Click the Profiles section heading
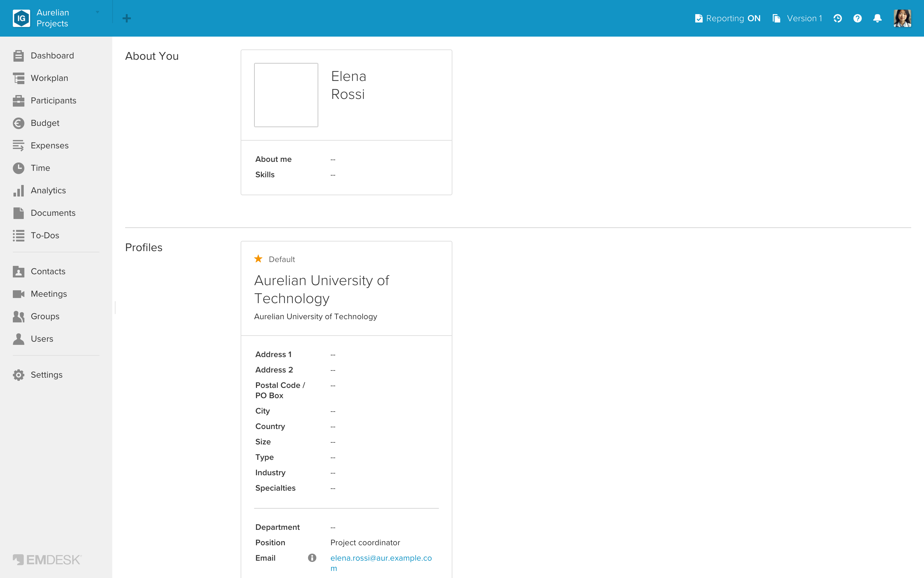Viewport: 924px width, 578px height. click(143, 247)
